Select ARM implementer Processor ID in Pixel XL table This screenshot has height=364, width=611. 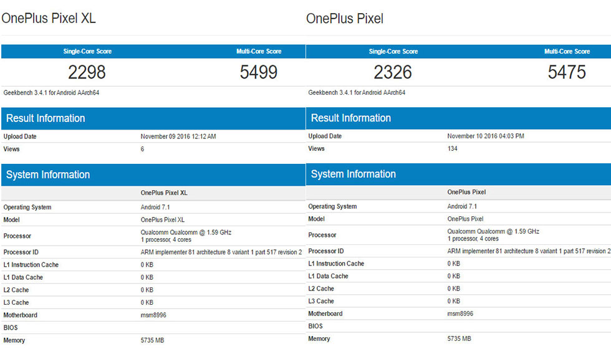point(221,252)
